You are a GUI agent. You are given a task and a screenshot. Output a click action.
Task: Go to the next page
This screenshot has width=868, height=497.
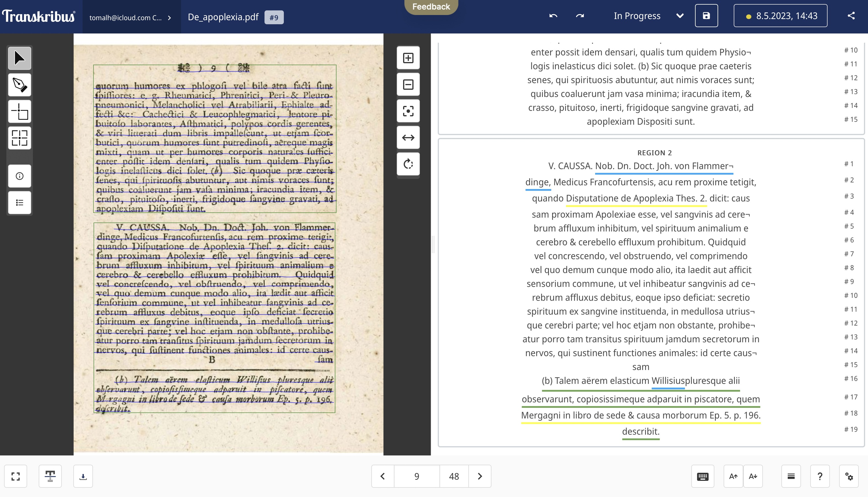479,476
